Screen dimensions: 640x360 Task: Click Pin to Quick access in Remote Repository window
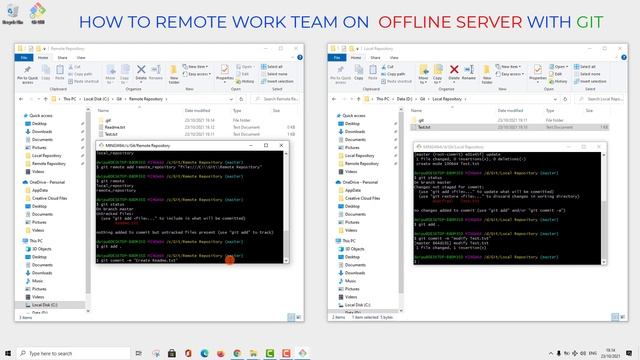pos(27,75)
